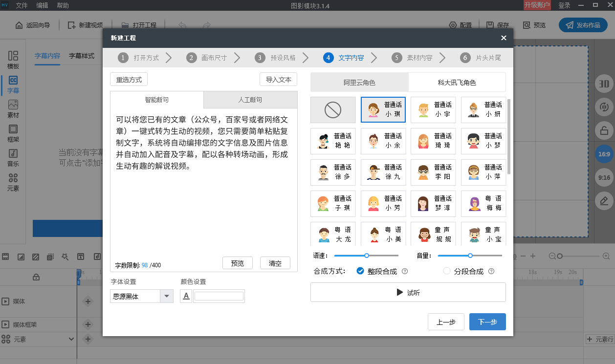Open the 编辑 menu
Image resolution: width=615 pixels, height=364 pixels.
[x=42, y=6]
